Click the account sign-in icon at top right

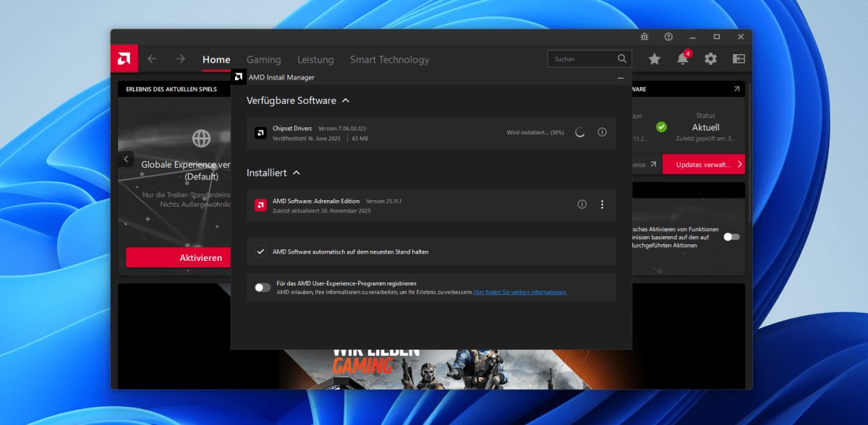[x=739, y=59]
